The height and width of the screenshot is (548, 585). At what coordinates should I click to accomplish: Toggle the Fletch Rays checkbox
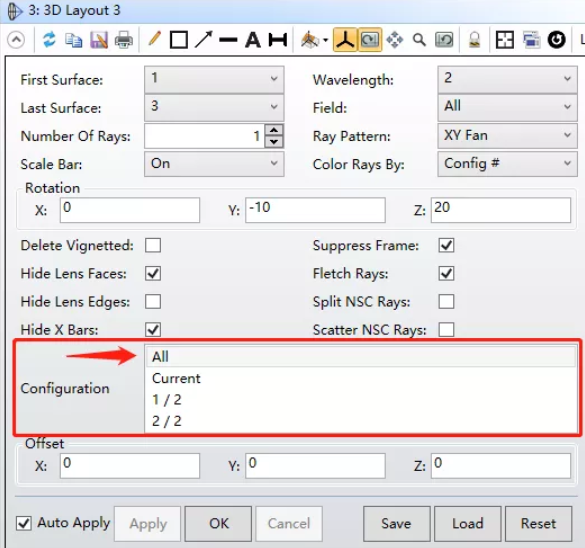click(447, 273)
